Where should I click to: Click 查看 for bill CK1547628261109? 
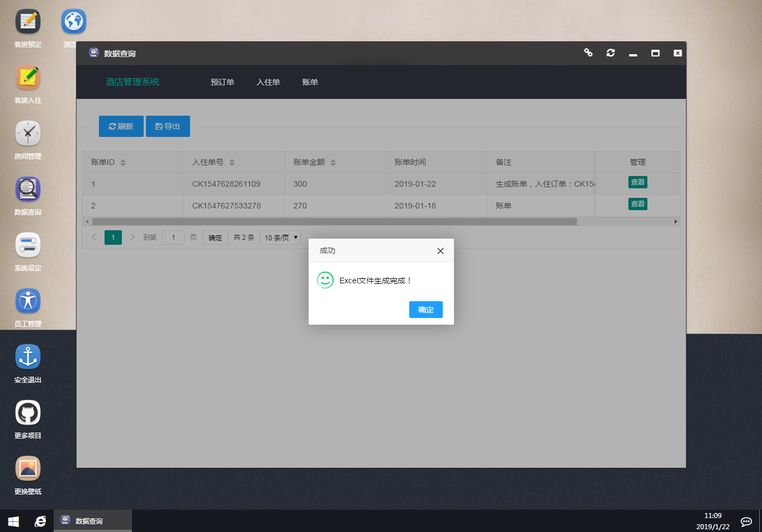click(638, 182)
